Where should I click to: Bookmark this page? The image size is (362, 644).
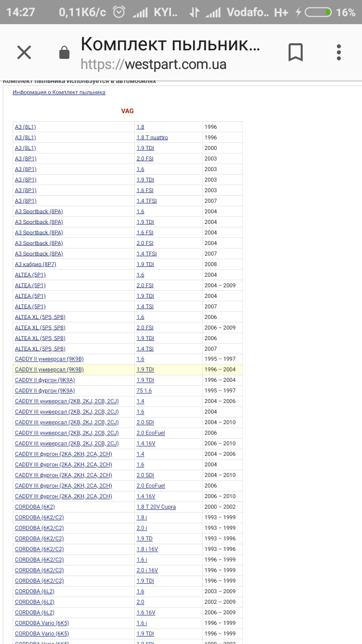(x=295, y=52)
